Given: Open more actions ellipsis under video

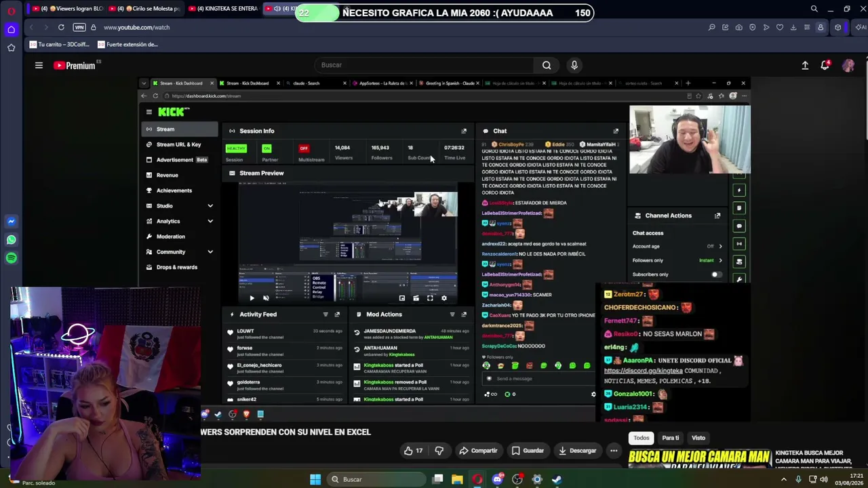Looking at the screenshot, I should pos(614,451).
